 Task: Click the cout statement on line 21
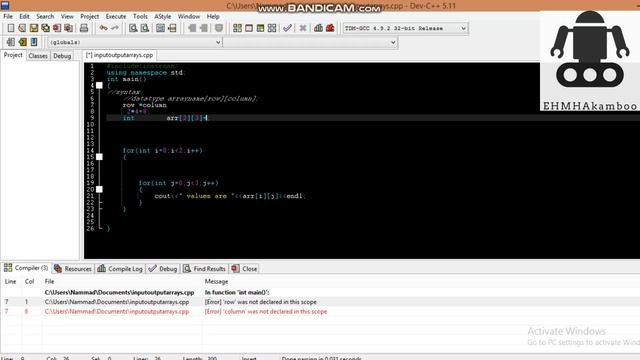pyautogui.click(x=230, y=196)
